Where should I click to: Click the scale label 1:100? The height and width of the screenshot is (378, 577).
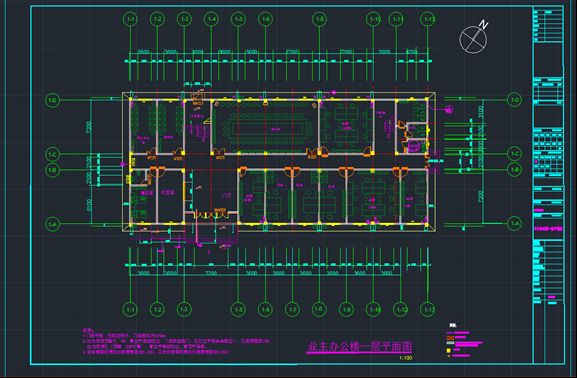click(406, 358)
